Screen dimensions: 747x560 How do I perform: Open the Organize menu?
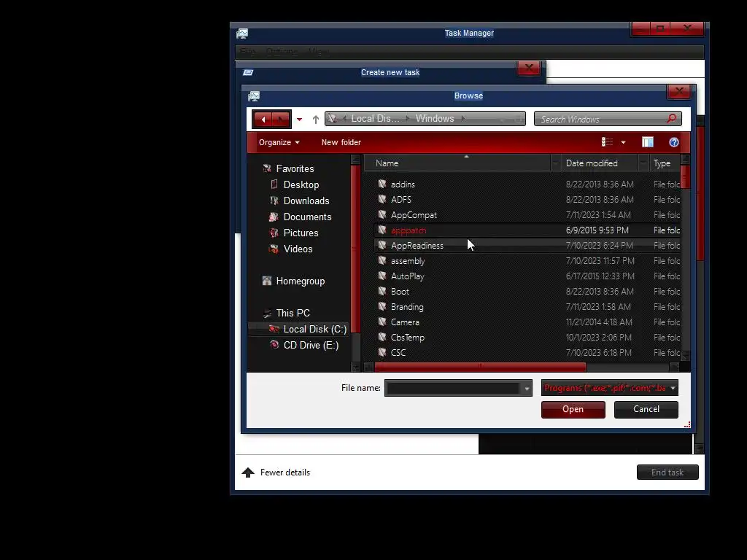[x=279, y=142]
